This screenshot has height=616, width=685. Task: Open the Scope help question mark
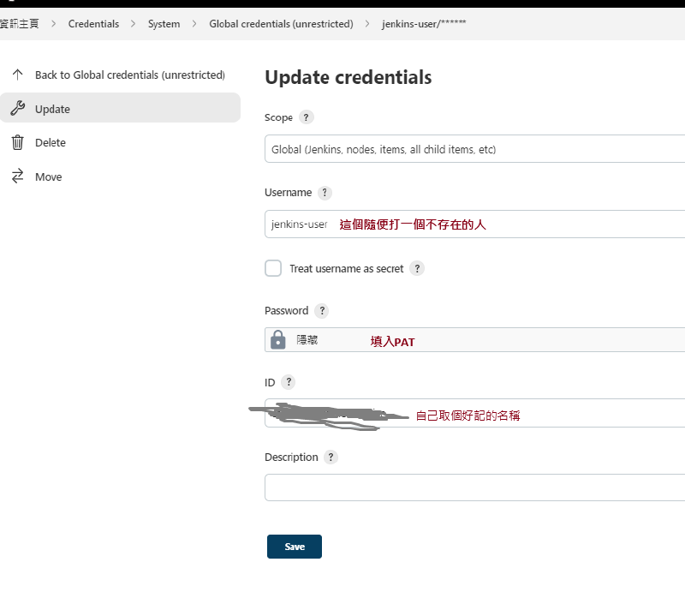coord(307,117)
